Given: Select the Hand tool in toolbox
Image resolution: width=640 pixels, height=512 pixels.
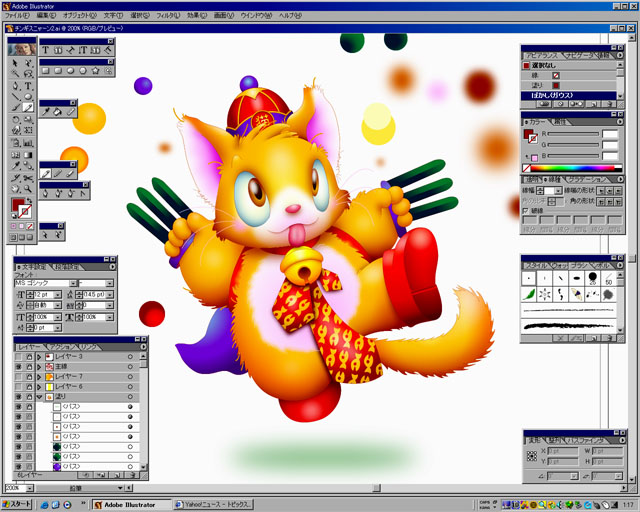Looking at the screenshot, I should coord(16,189).
